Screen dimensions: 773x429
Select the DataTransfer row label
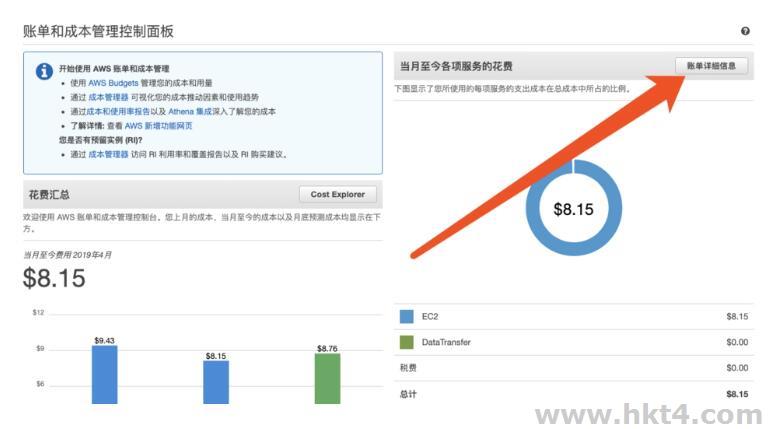pos(446,342)
